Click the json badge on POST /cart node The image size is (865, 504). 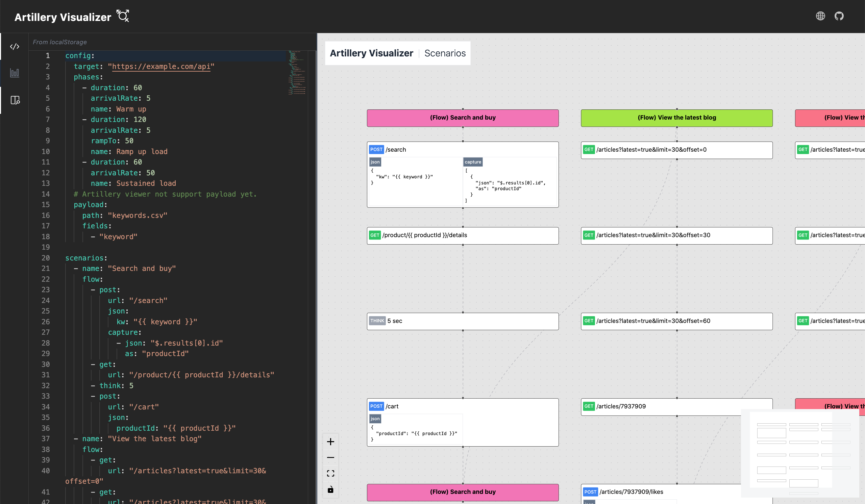(x=375, y=418)
